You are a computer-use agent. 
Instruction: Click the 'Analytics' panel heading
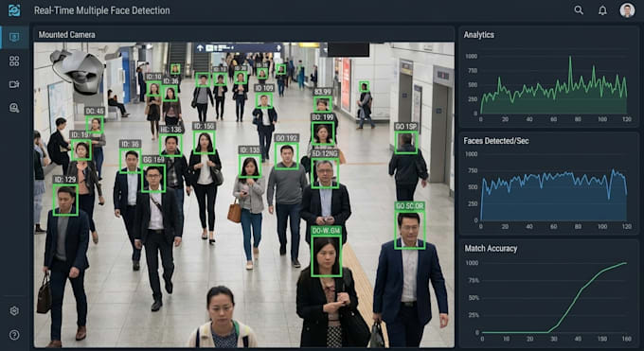pos(478,35)
